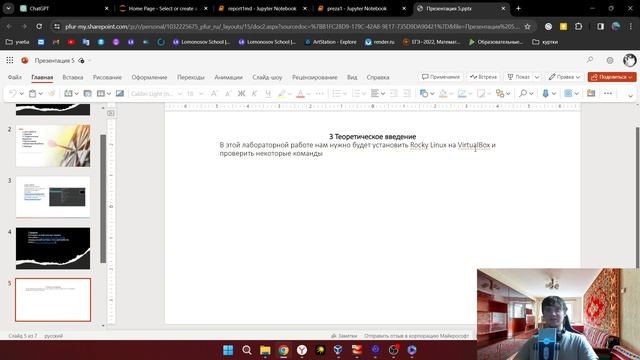
Task: Expand the ribbon with the chevron
Action: point(631,96)
